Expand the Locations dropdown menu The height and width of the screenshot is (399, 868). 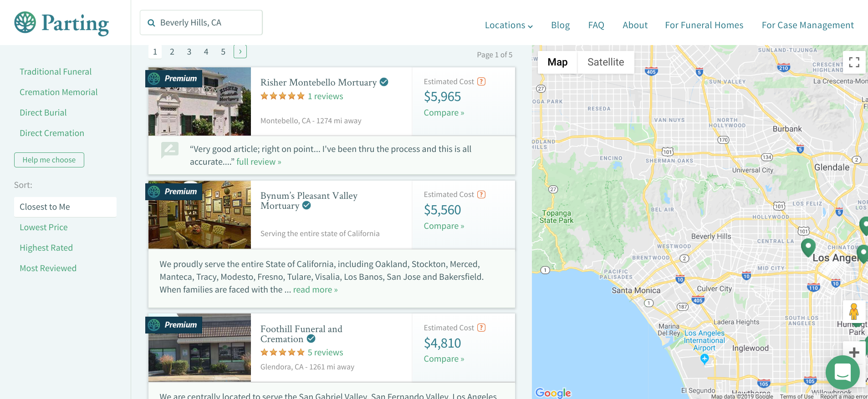[x=509, y=25]
